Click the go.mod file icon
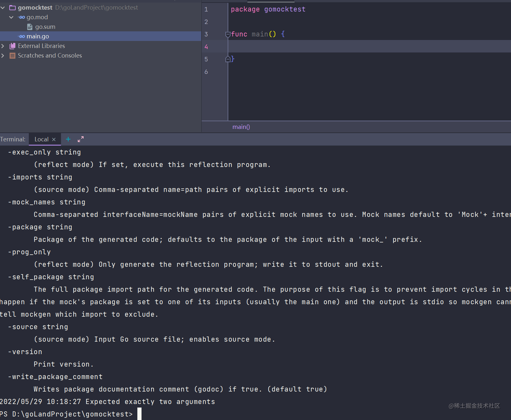This screenshot has height=420, width=511. click(21, 17)
